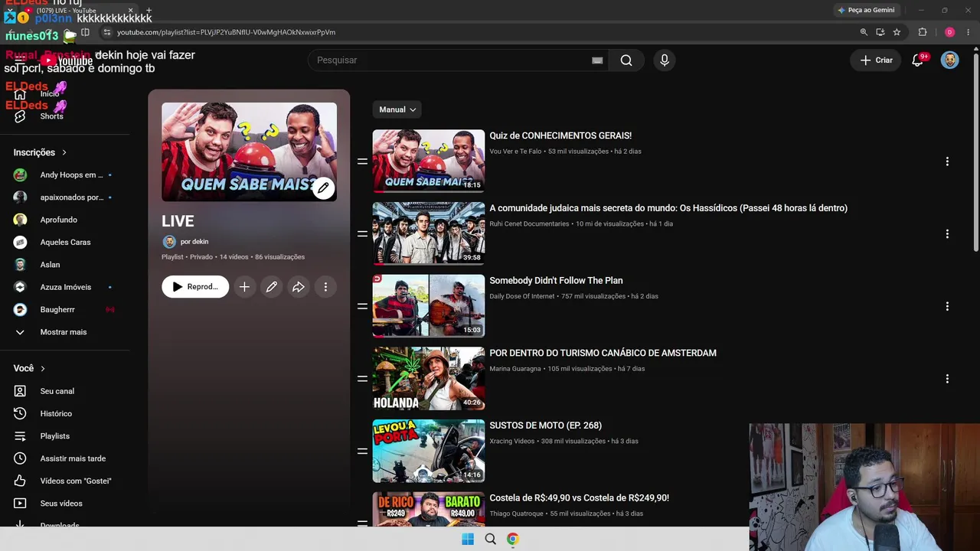Open 'Assistir mais tarde' in the sidebar

(x=64, y=458)
